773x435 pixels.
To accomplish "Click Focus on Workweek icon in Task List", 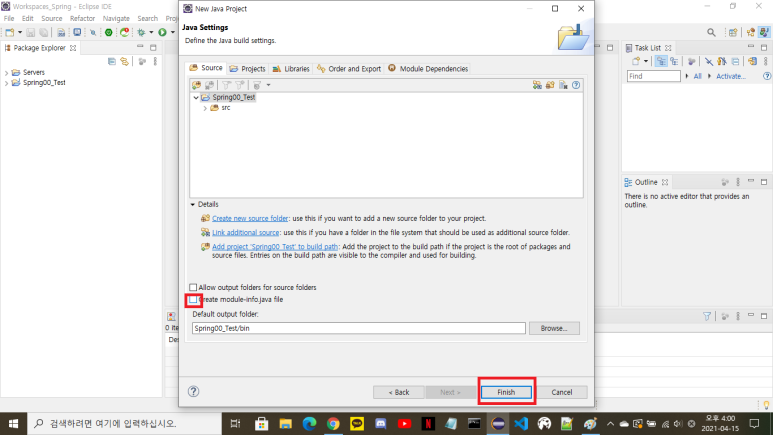I will 692,61.
